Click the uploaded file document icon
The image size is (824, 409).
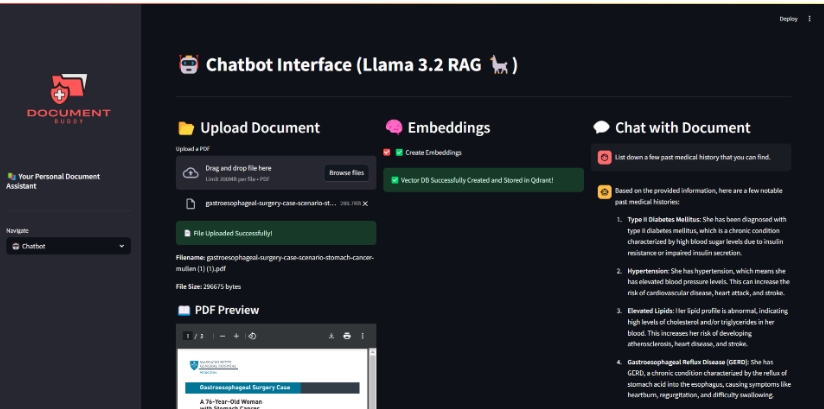190,203
